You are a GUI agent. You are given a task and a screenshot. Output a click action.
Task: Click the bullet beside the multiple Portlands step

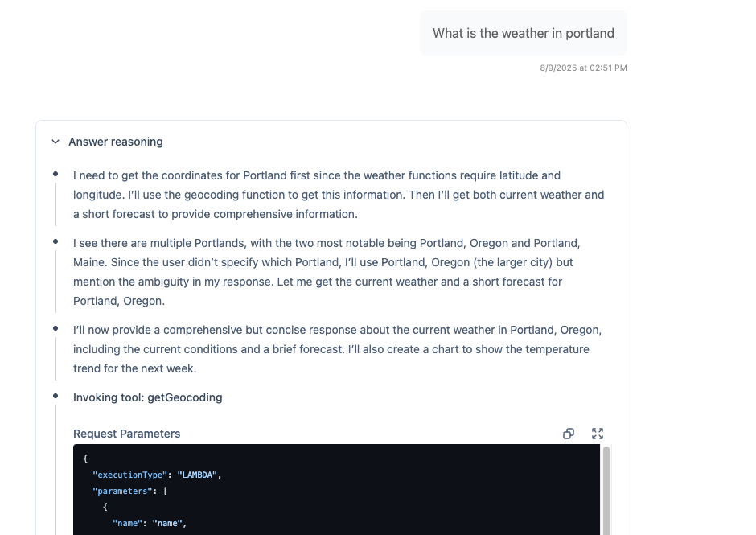tap(55, 242)
